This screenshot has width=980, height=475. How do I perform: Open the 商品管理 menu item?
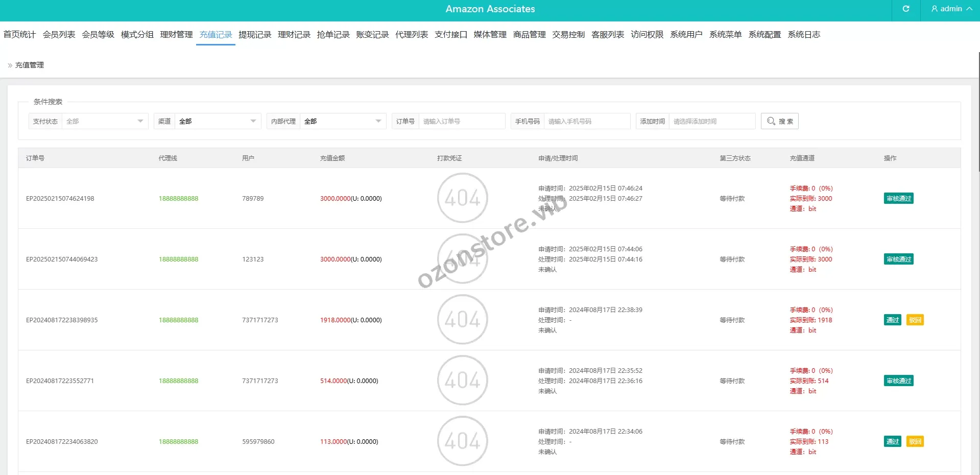click(529, 35)
